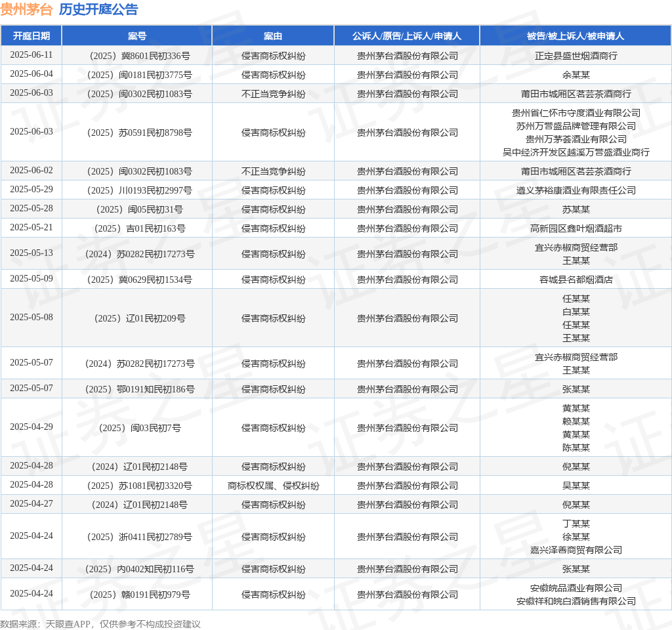The width and height of the screenshot is (672, 630).
Task: Select case number (2025)赣0191民初979号
Action: [x=139, y=595]
